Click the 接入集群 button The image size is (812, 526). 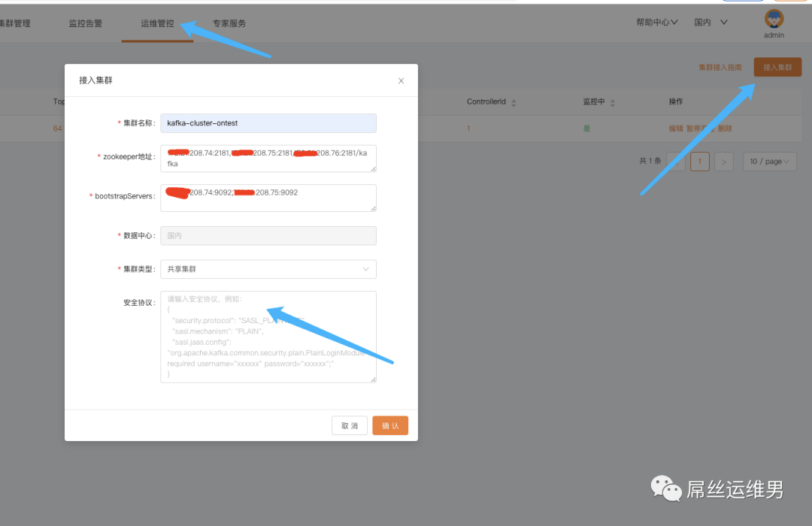coord(777,68)
